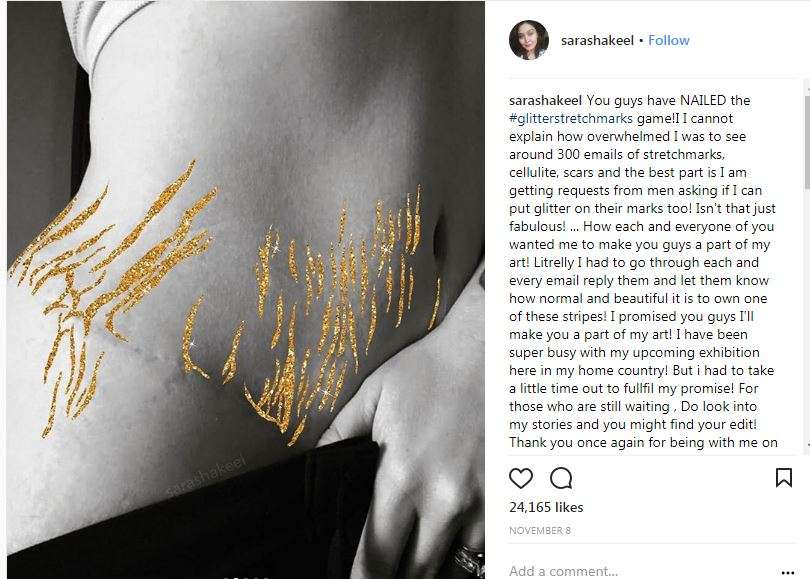This screenshot has height=579, width=810.
Task: Open sarashakeel's round profile avatar
Action: (x=528, y=40)
